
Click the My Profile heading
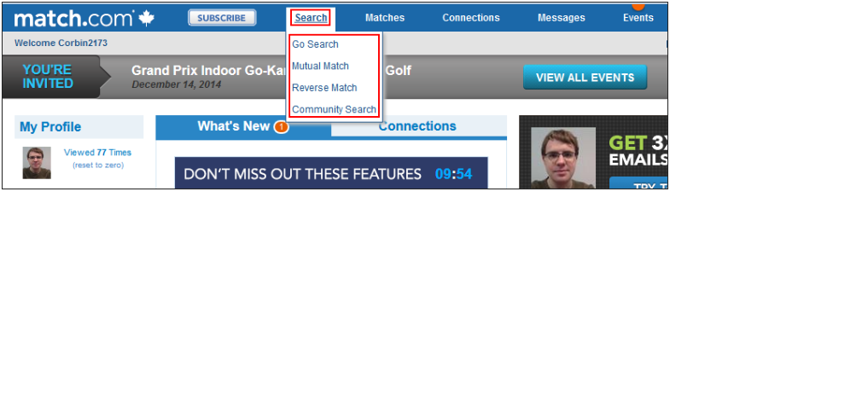[x=50, y=127]
